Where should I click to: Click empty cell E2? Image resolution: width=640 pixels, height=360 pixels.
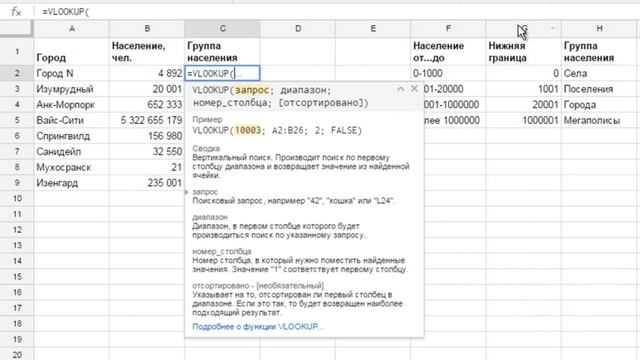[373, 73]
